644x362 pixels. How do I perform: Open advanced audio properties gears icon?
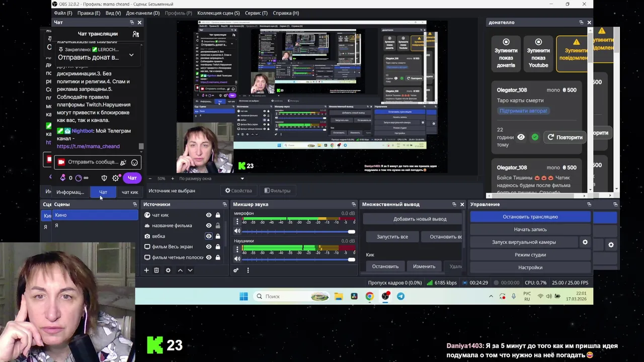[236, 270]
